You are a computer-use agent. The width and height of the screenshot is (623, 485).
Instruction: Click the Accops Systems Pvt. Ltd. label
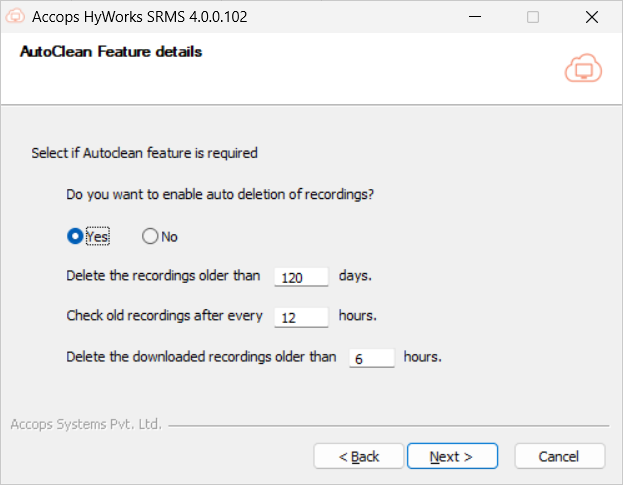click(86, 424)
